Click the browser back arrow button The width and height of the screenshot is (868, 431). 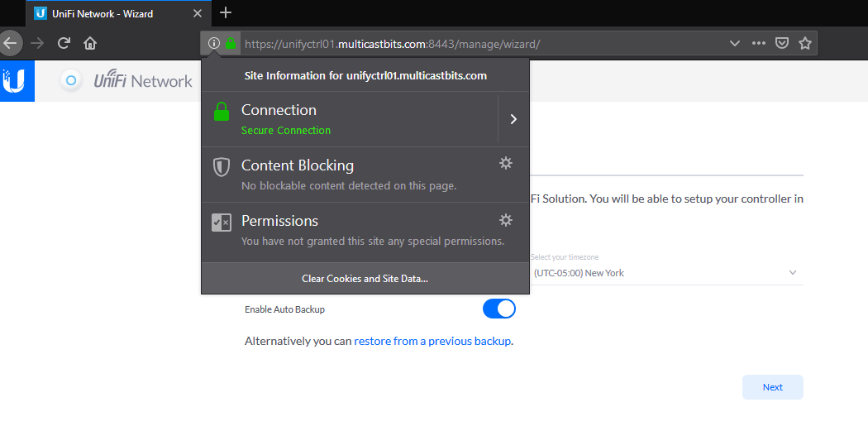[10, 43]
